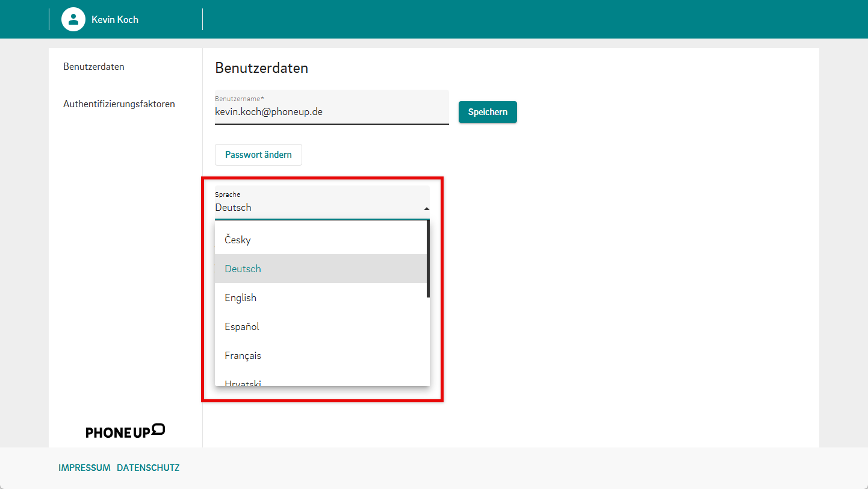Select Español as the language
Image resolution: width=868 pixels, height=489 pixels.
click(242, 326)
